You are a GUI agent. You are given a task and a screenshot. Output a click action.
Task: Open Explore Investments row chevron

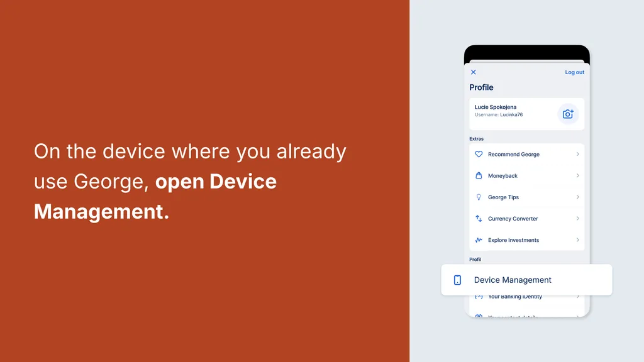point(577,239)
